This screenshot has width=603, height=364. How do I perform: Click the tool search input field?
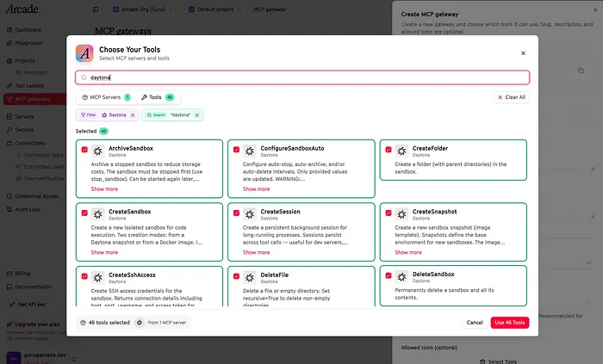click(x=301, y=77)
